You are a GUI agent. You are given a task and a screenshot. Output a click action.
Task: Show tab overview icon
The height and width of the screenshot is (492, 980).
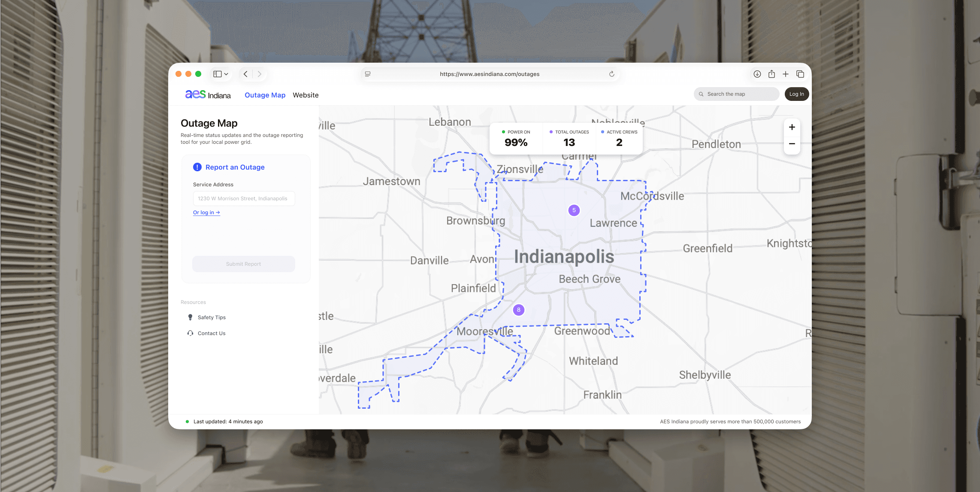[800, 74]
